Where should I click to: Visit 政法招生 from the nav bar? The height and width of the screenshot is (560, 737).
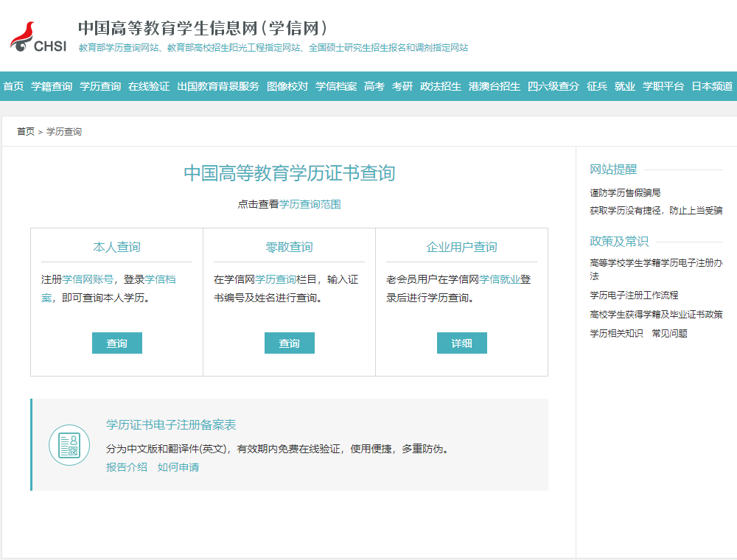click(441, 86)
